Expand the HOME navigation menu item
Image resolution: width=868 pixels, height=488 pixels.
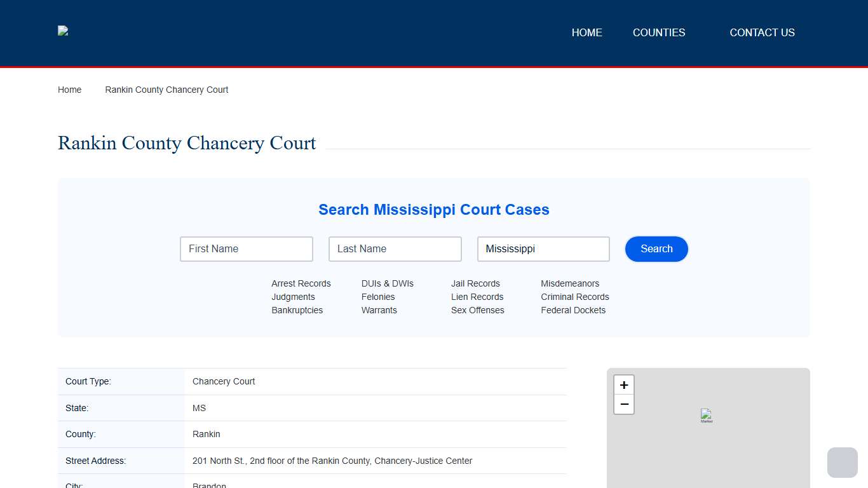(x=587, y=32)
